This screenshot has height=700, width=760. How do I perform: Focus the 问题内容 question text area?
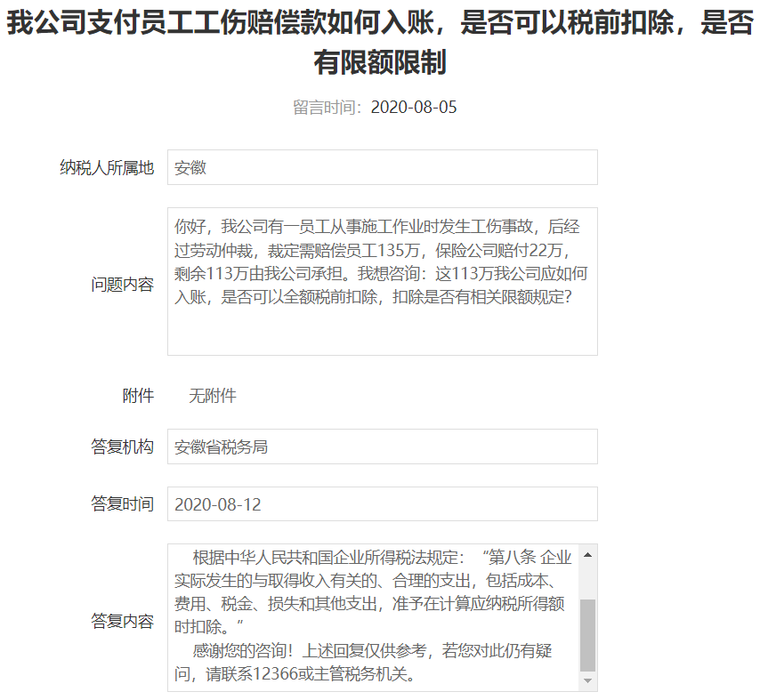click(382, 281)
